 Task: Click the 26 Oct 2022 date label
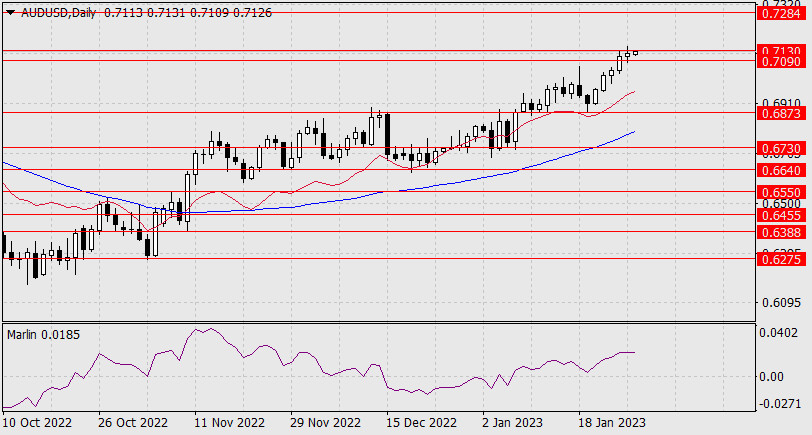coord(133,423)
